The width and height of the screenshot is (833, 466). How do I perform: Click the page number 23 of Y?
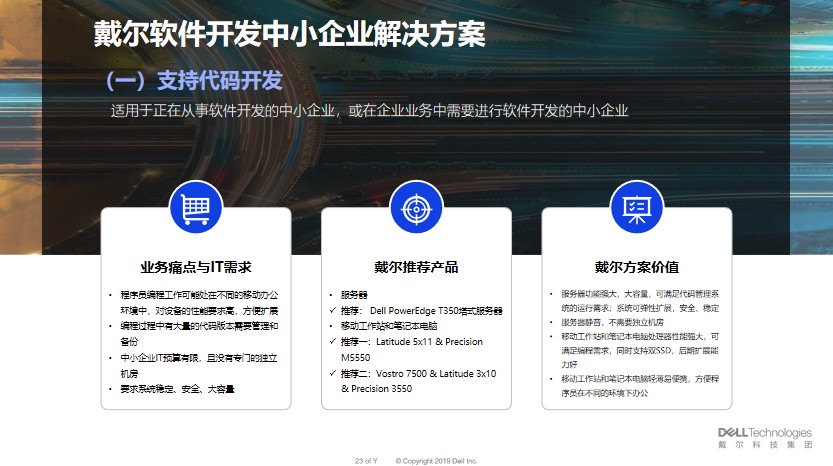pyautogui.click(x=366, y=461)
